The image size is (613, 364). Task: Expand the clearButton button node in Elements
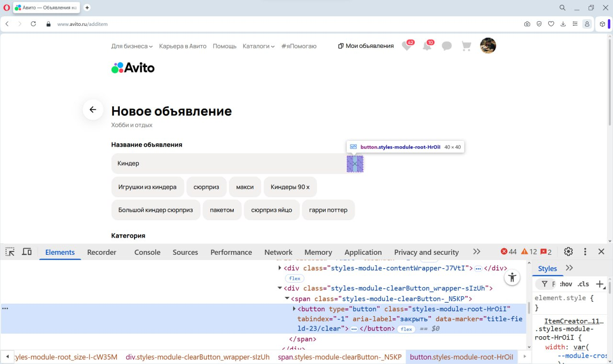pyautogui.click(x=294, y=308)
